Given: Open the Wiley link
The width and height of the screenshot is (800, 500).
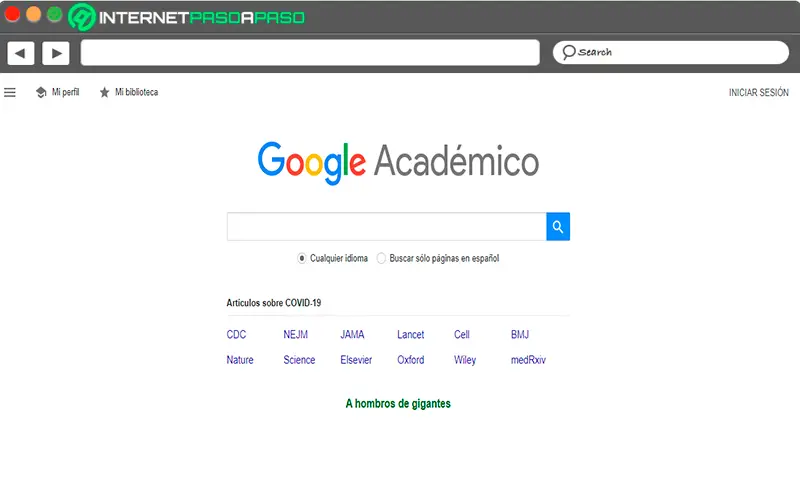Looking at the screenshot, I should (465, 360).
